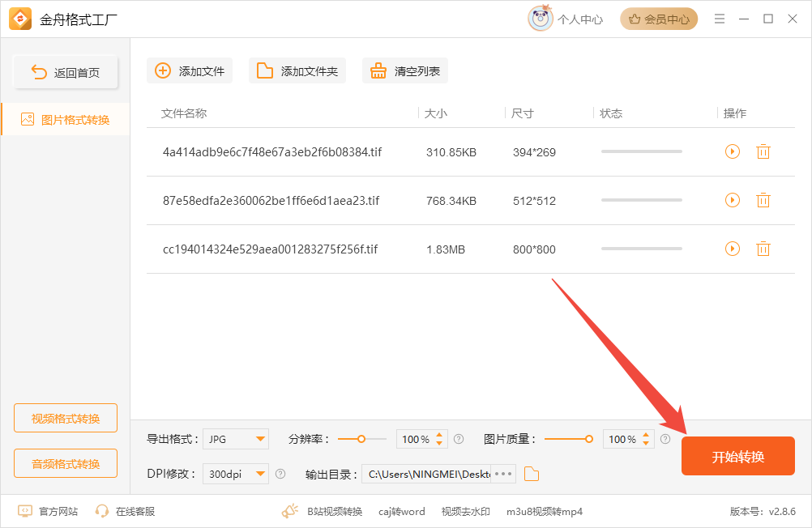
Task: Open the m3u8视频转mp4 link
Action: pyautogui.click(x=545, y=512)
